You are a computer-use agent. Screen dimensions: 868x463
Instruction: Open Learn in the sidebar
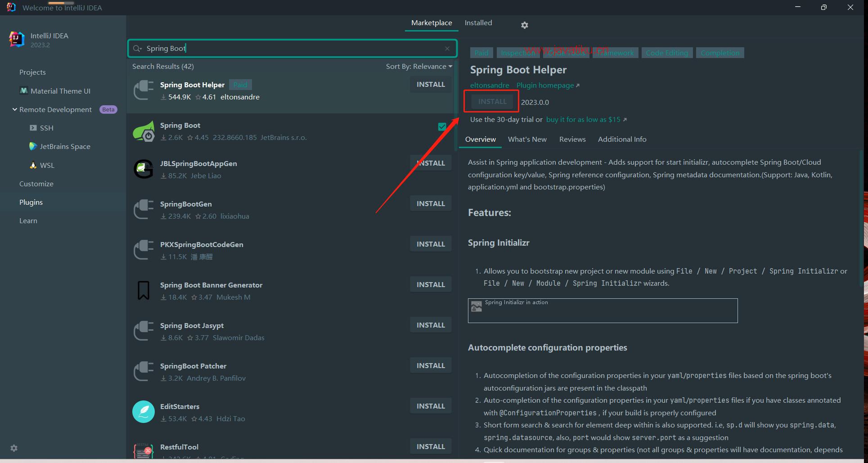[28, 221]
